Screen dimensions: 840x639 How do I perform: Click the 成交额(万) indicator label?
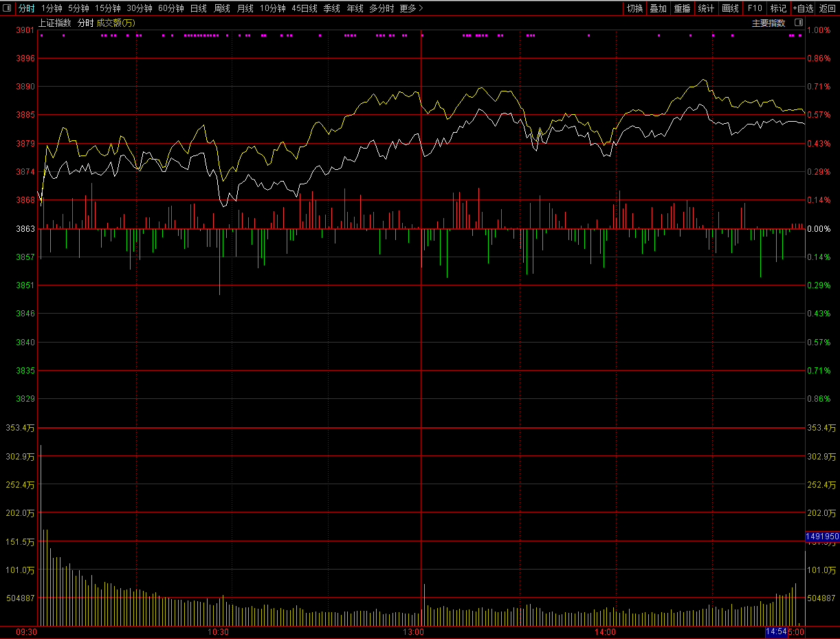click(115, 23)
